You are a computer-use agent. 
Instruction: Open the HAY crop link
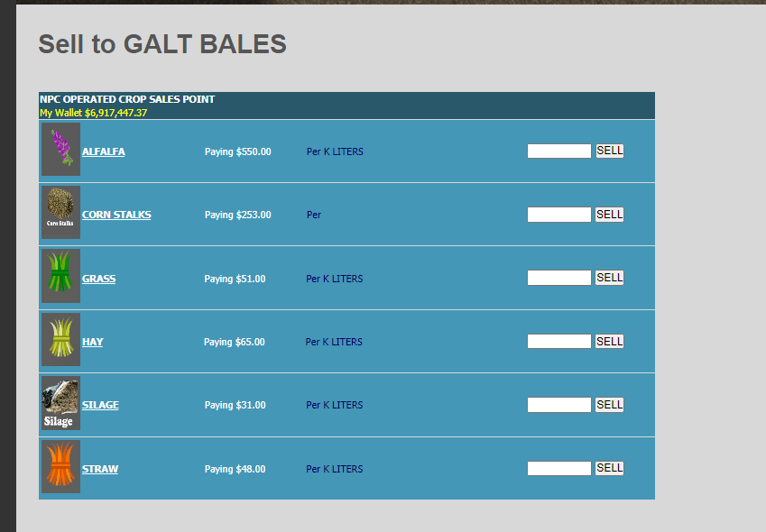coord(92,342)
